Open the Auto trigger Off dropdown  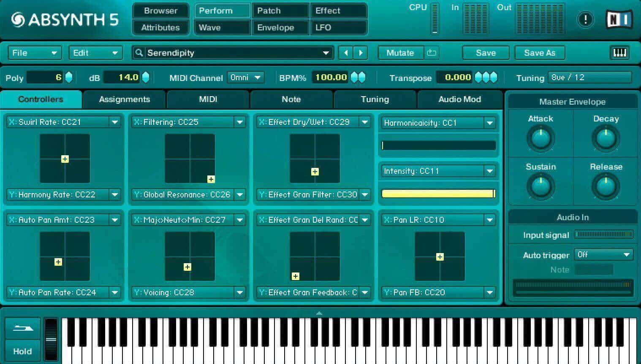[603, 254]
